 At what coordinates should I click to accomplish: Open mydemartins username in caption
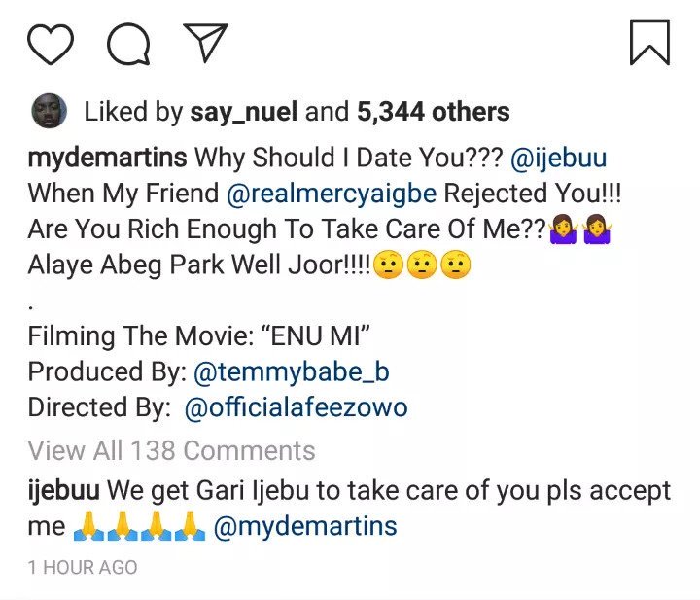pyautogui.click(x=107, y=159)
